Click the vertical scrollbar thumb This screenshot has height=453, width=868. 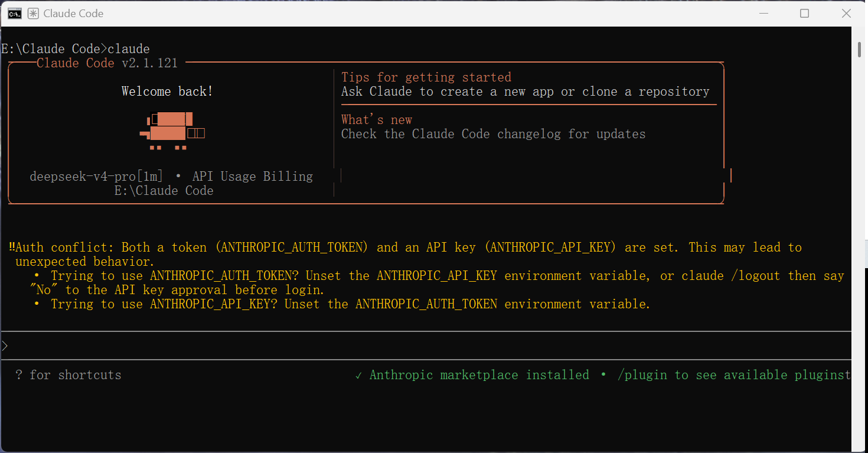(860, 49)
